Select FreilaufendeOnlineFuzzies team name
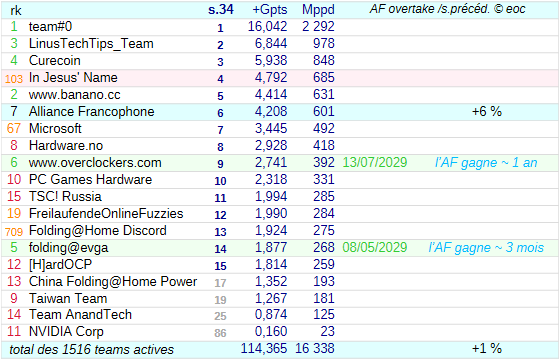 tap(106, 214)
